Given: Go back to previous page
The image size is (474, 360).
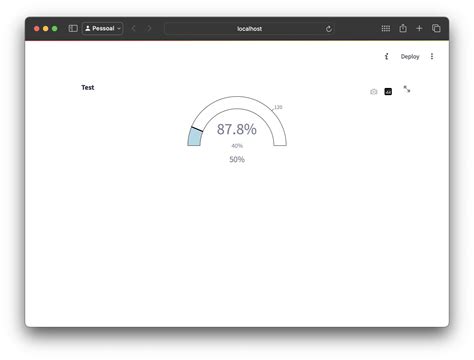Looking at the screenshot, I should (x=134, y=28).
